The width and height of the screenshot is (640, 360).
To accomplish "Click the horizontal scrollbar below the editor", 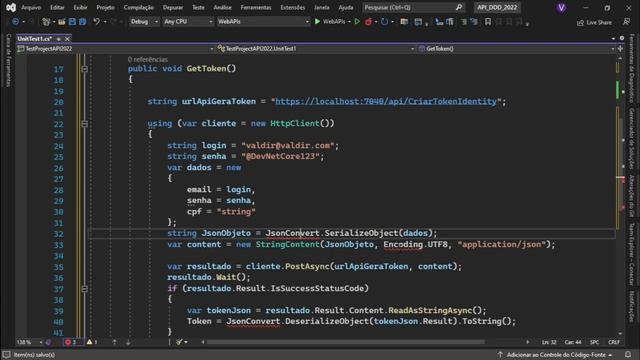I will click(346, 342).
